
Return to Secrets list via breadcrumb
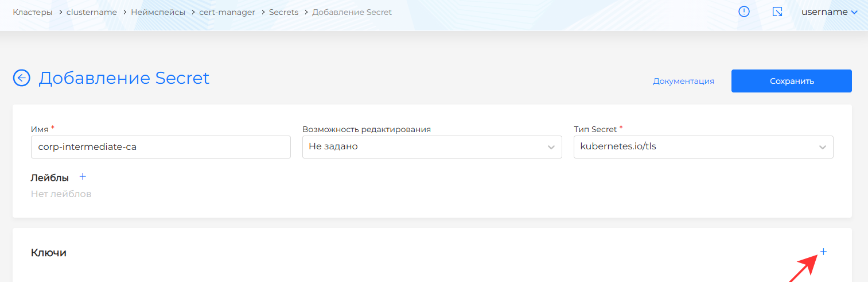[283, 12]
